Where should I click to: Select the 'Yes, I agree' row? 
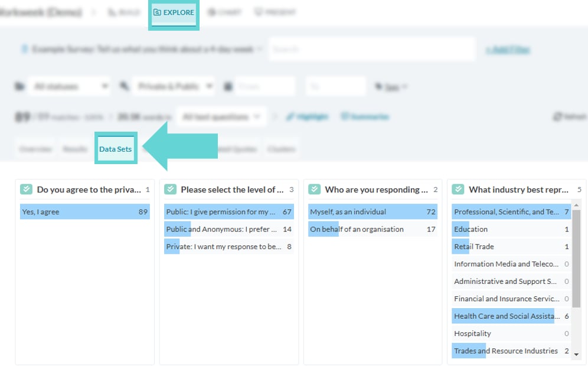tap(85, 211)
